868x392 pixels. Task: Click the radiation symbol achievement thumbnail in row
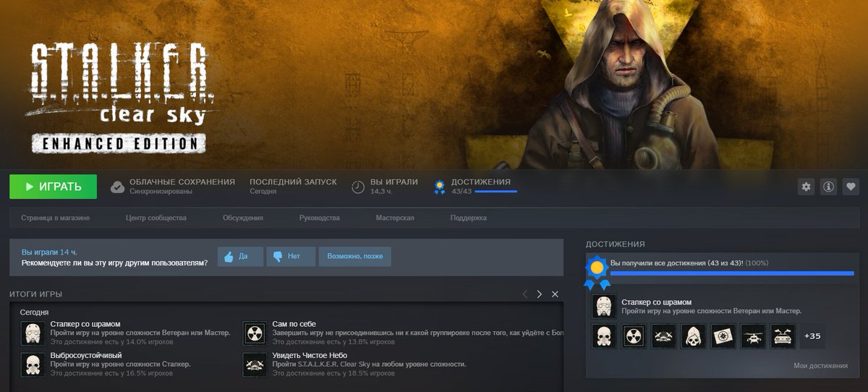634,336
